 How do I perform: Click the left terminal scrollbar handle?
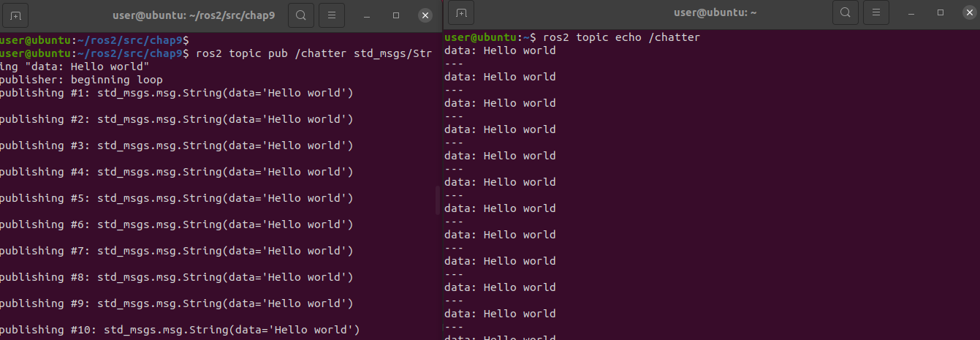click(438, 200)
